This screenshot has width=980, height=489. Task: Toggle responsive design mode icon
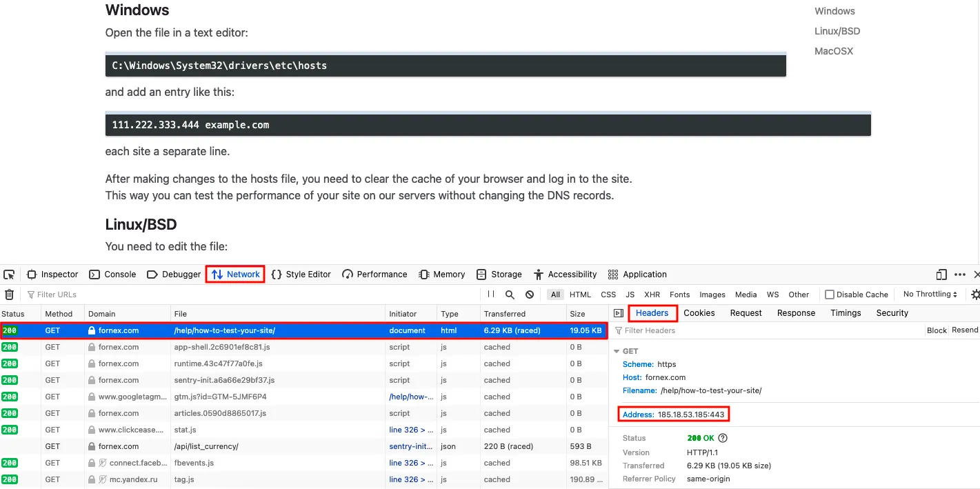tap(941, 275)
